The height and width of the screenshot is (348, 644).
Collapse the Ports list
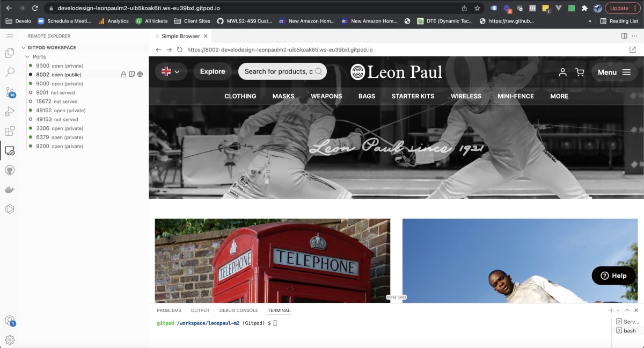point(27,56)
